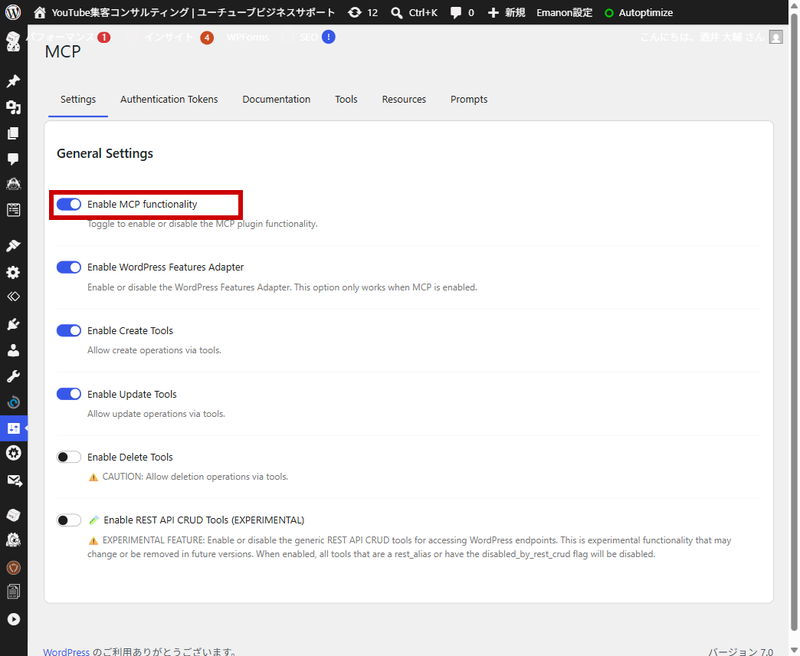Click the WordPress footer link
Screen dimensions: 800x656
pos(66,651)
